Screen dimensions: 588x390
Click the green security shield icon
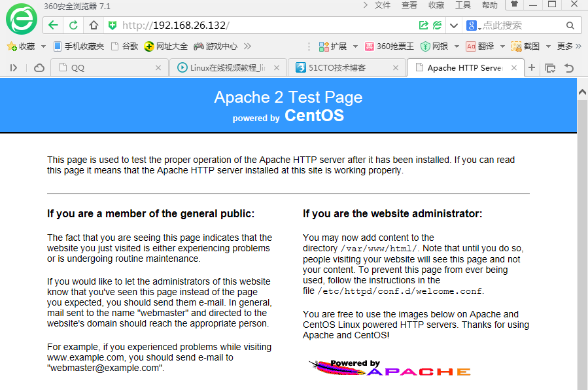tap(112, 26)
